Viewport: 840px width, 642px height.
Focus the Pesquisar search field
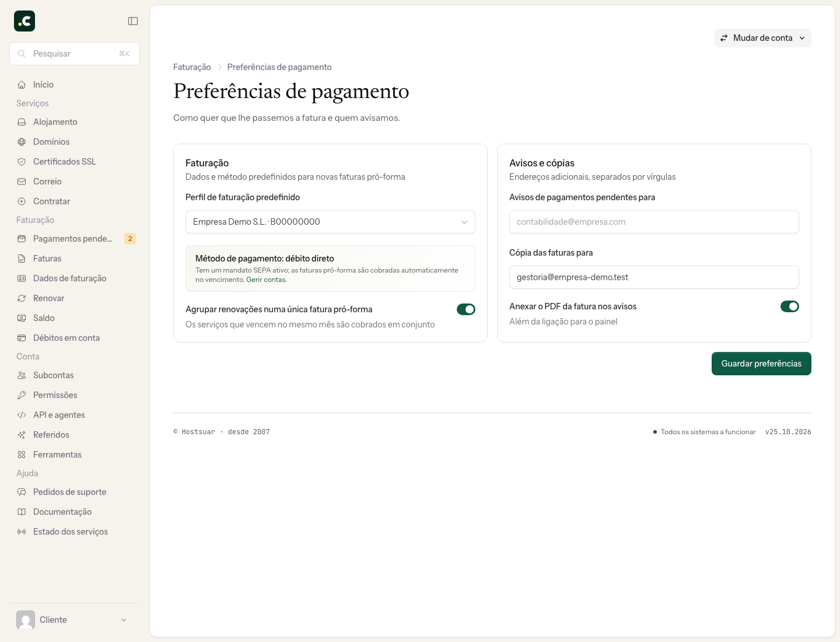[75, 54]
